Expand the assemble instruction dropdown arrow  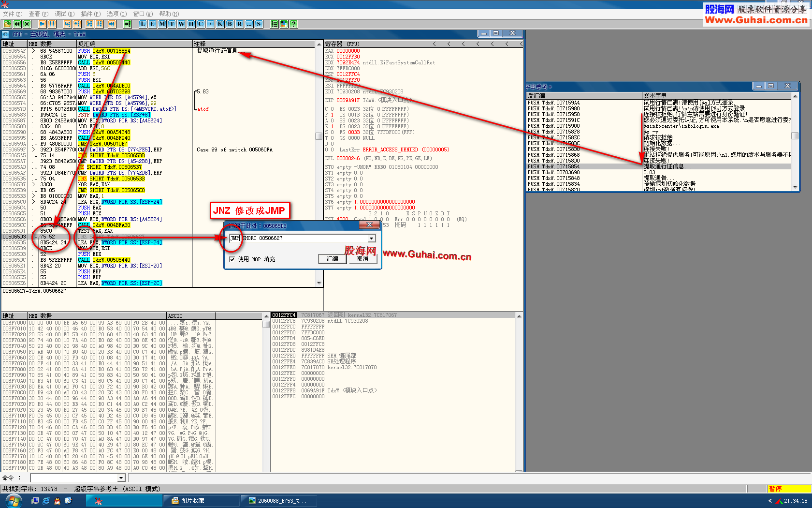[x=372, y=239]
